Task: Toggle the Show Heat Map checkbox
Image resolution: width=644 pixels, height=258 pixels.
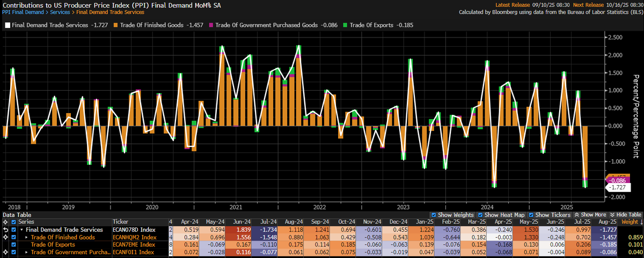Action: 481,215
